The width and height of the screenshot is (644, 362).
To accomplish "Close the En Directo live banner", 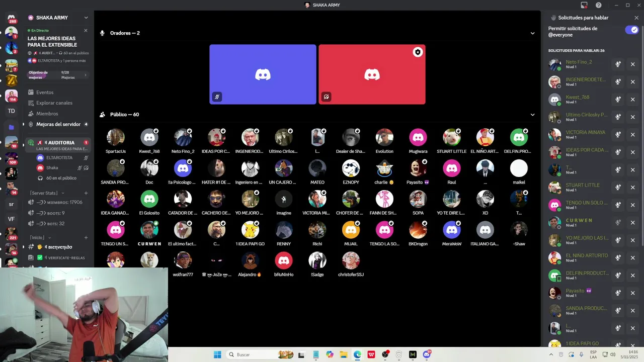I will click(x=86, y=31).
